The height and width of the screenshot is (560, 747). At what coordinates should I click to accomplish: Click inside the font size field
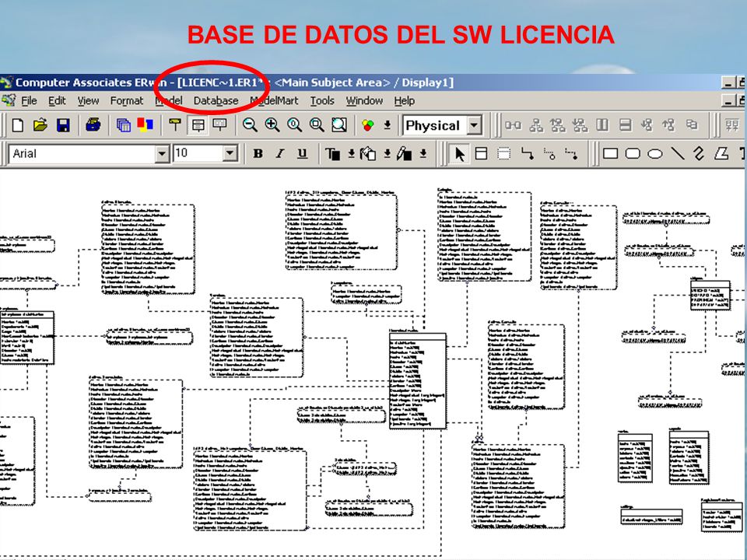pos(198,153)
